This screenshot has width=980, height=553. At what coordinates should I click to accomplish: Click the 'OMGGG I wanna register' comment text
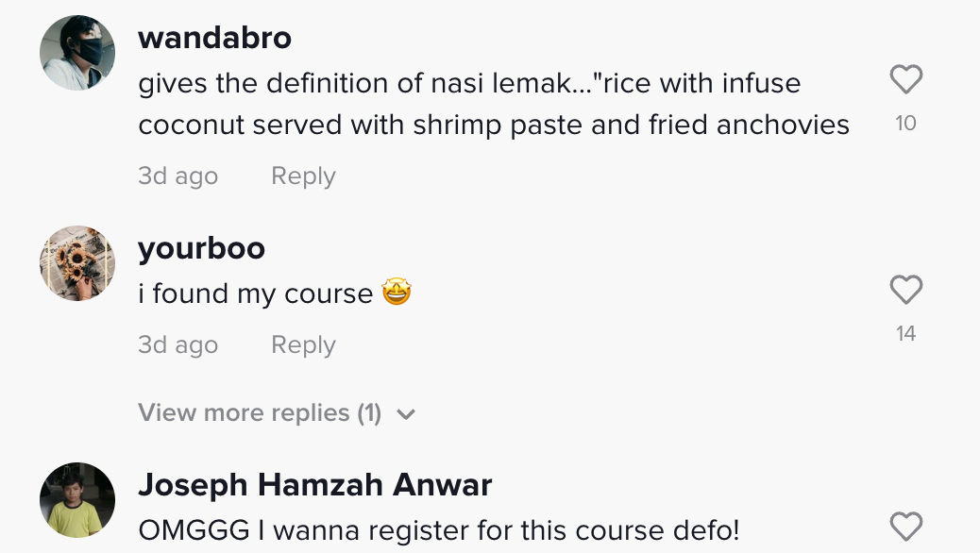pos(438,530)
